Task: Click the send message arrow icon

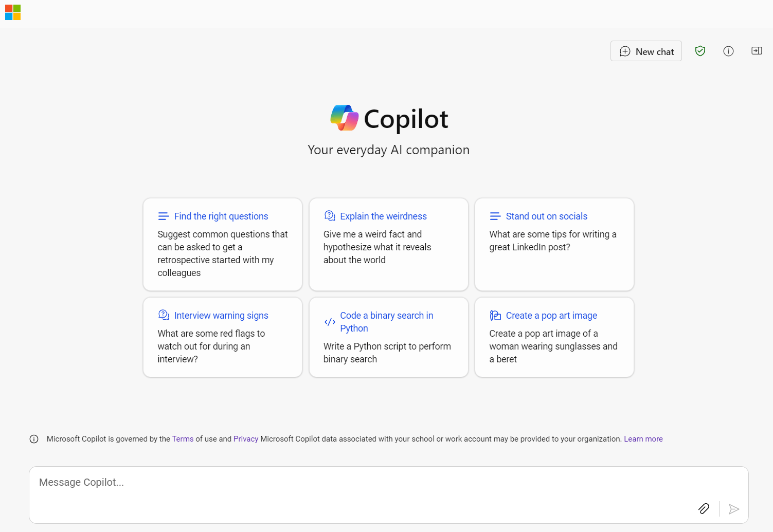Action: coord(734,509)
